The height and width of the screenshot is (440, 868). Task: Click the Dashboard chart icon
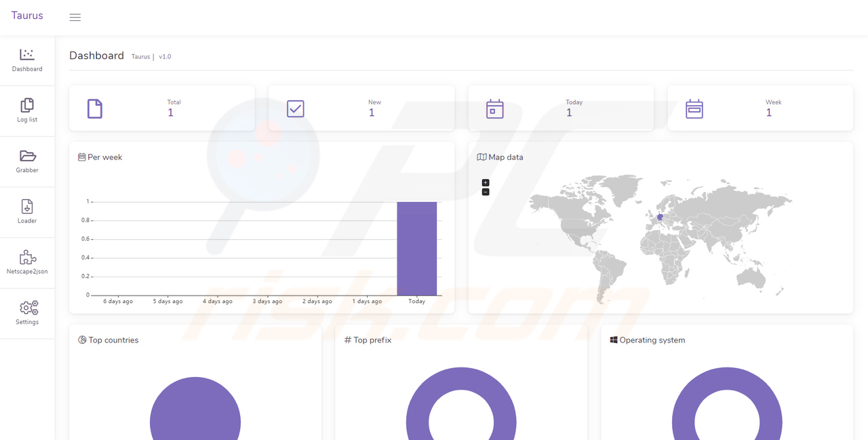27,54
